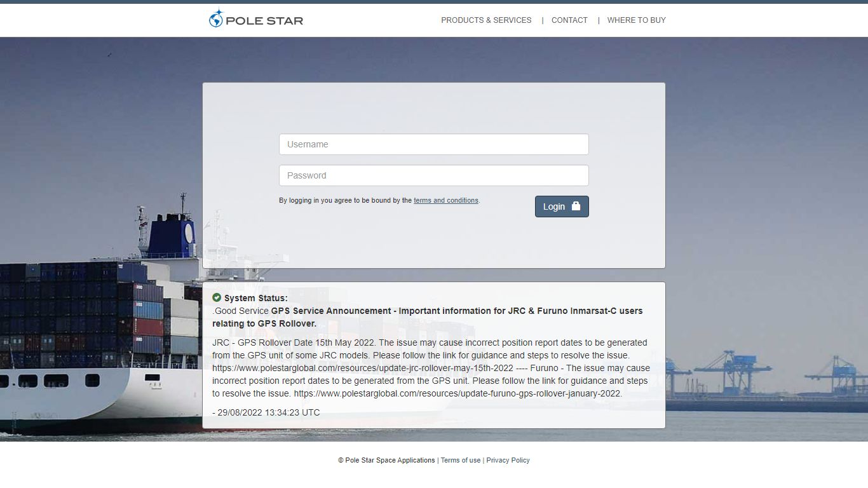Screen dimensions: 868x488
Task: Click the Login button
Action: 562,207
